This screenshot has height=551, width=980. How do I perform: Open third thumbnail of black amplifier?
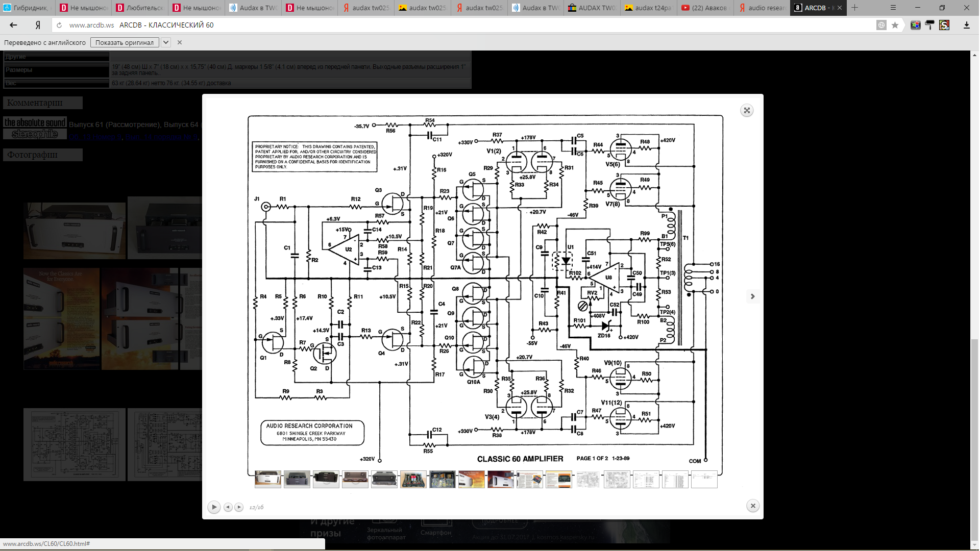326,480
